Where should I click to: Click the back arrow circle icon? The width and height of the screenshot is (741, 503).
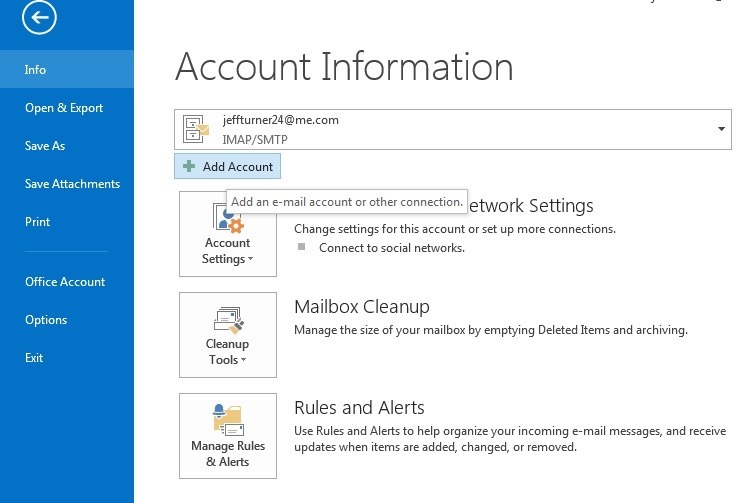pyautogui.click(x=39, y=17)
